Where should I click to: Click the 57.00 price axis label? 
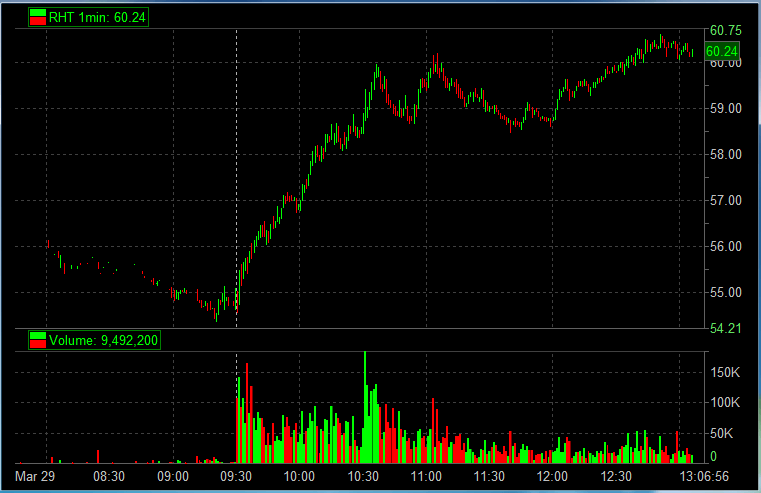(x=726, y=200)
